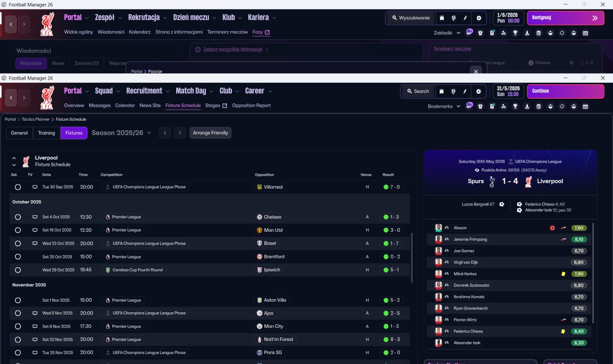Select the Ipswich fixture radio button
Viewport: 613px width, 364px height.
[x=18, y=270]
